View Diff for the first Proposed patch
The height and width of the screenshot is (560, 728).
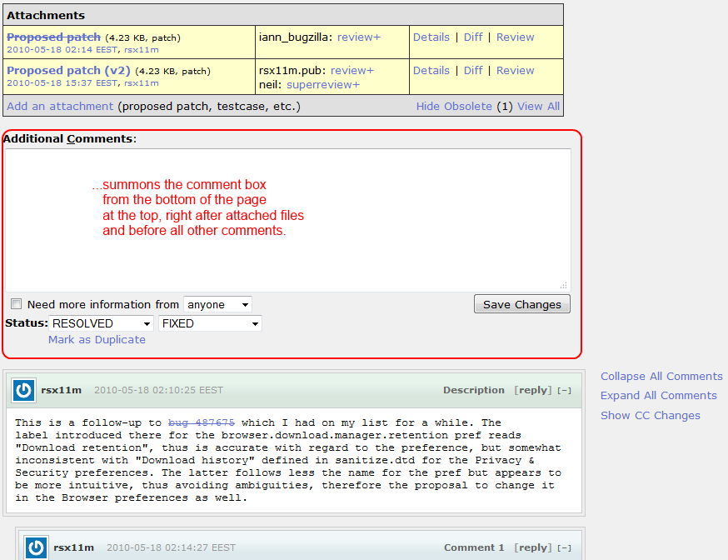click(x=473, y=37)
